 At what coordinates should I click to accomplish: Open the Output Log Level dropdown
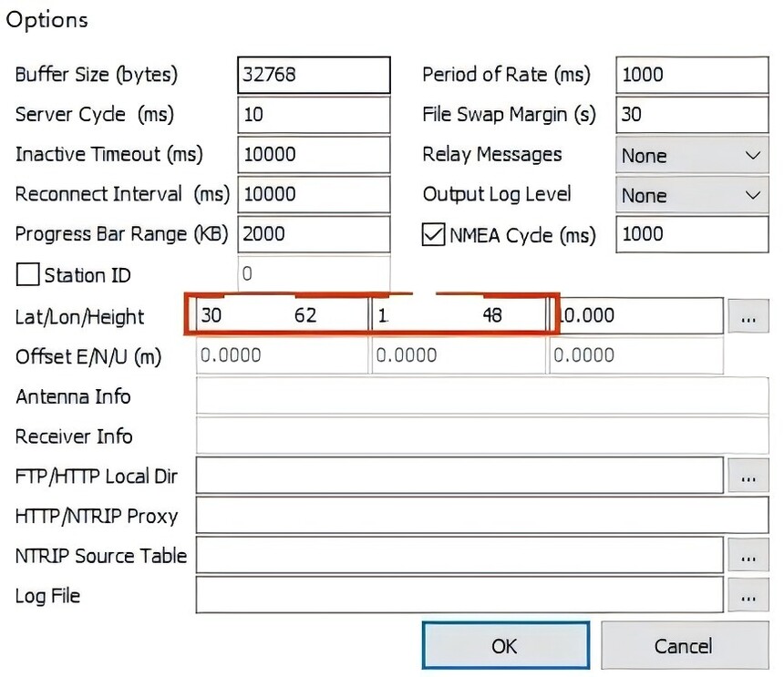[x=692, y=195]
